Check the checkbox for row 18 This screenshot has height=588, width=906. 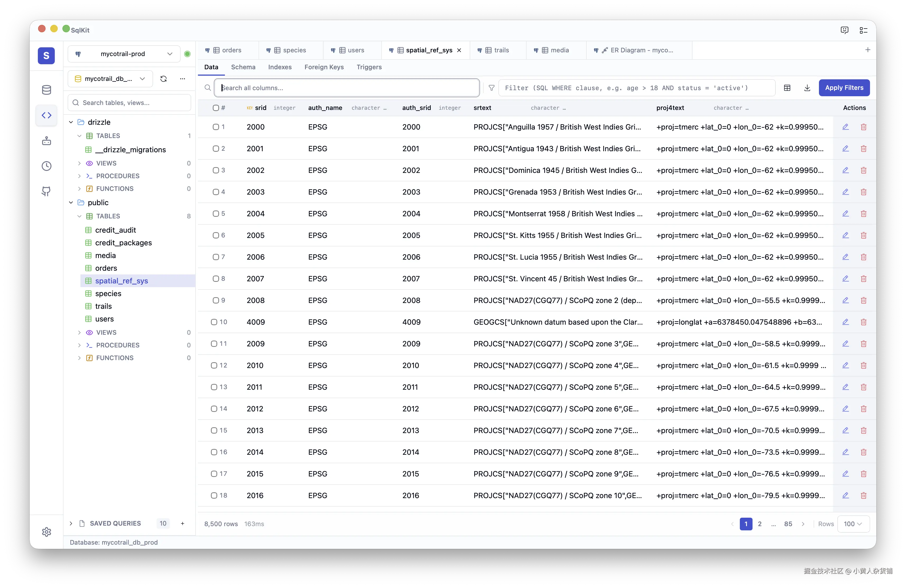click(x=214, y=495)
